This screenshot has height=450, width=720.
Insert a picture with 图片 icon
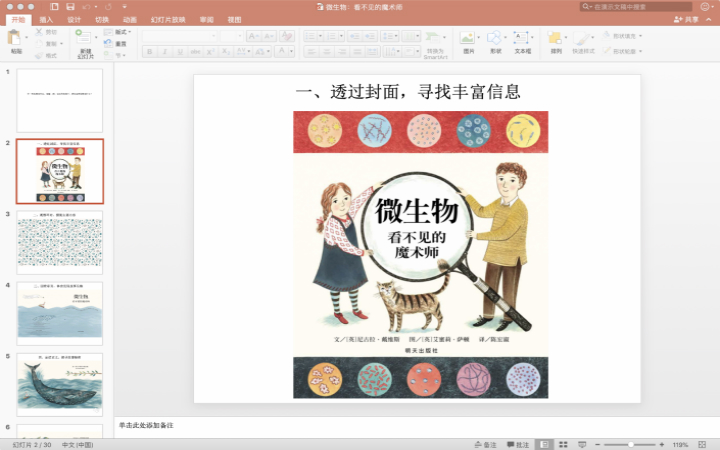[x=467, y=38]
